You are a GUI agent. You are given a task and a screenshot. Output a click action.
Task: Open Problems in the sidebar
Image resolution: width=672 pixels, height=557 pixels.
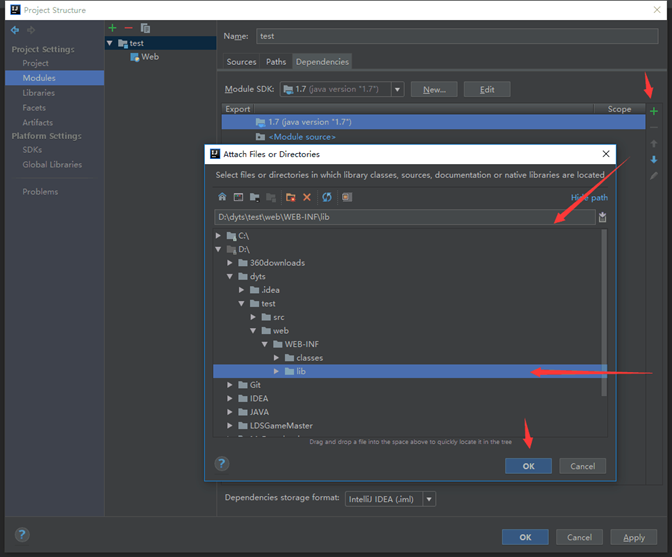[x=40, y=192]
